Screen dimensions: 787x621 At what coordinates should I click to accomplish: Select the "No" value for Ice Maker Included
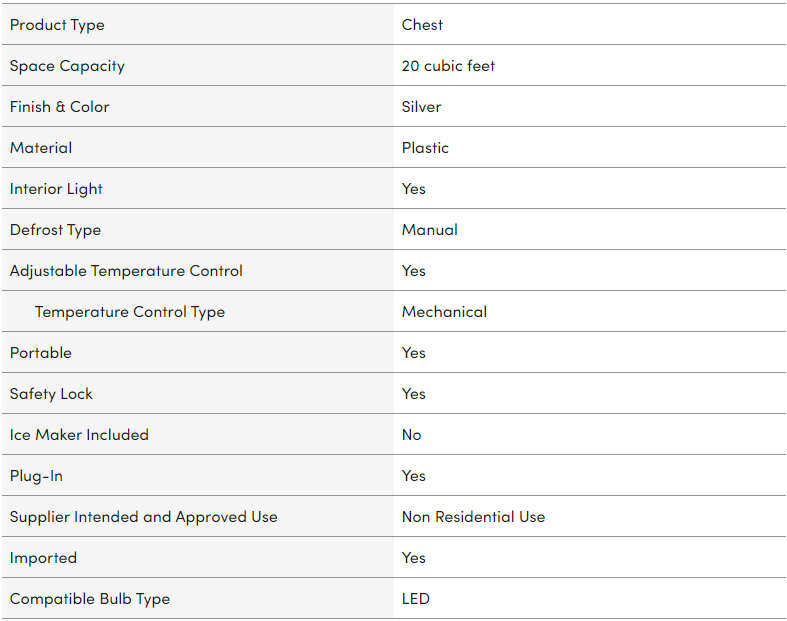coord(412,435)
